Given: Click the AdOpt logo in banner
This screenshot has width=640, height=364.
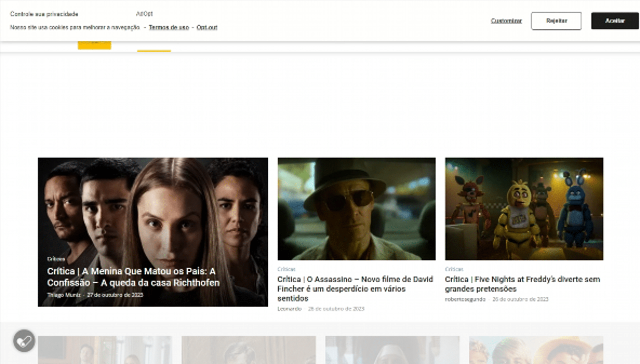Looking at the screenshot, I should point(144,14).
